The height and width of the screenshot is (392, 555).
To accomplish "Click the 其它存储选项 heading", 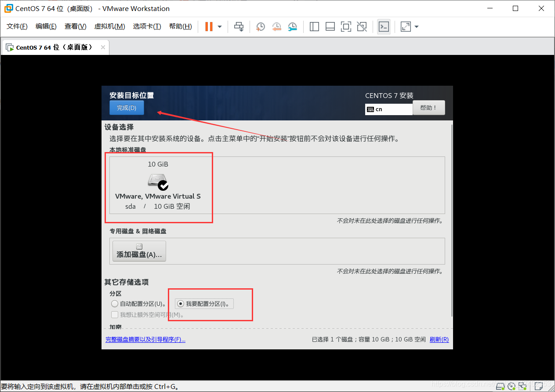I will point(126,282).
